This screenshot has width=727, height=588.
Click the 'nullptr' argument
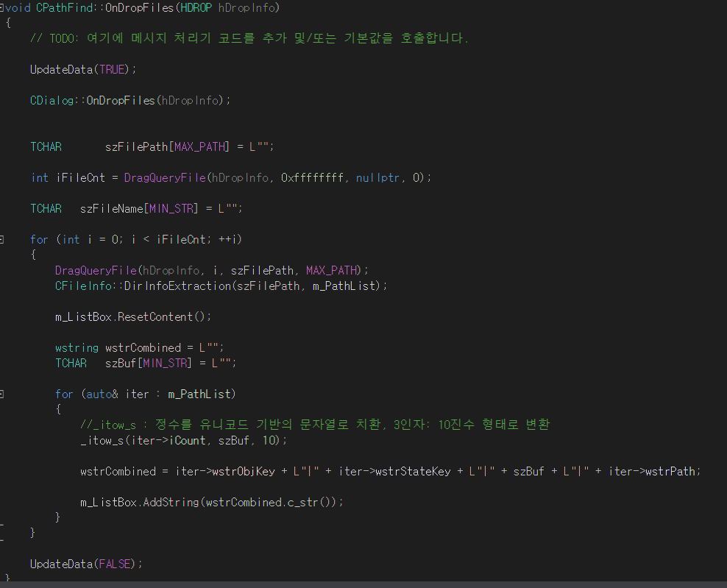(x=378, y=177)
